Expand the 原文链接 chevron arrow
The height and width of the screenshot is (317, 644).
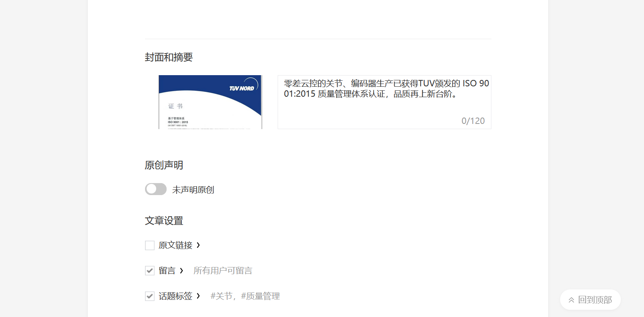pos(198,245)
